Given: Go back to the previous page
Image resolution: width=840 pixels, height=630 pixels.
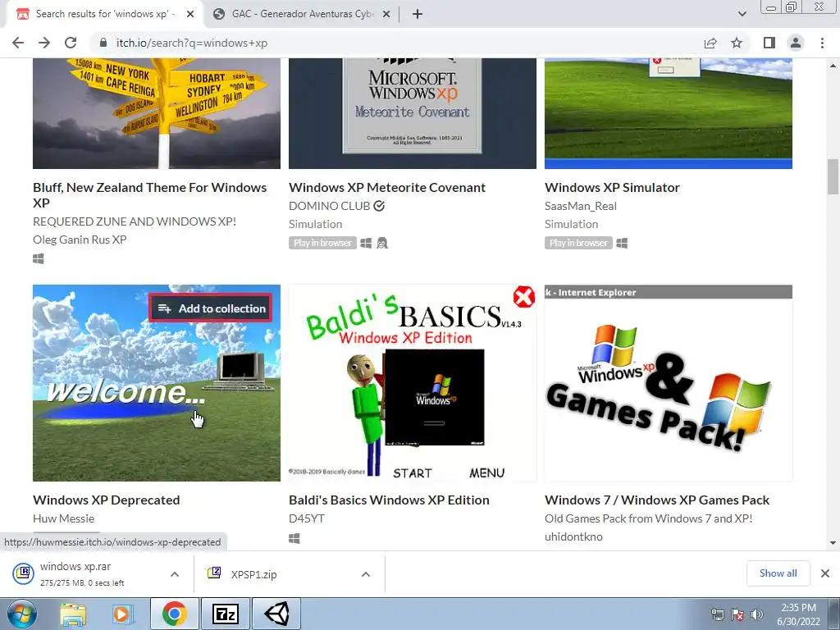Looking at the screenshot, I should [18, 43].
